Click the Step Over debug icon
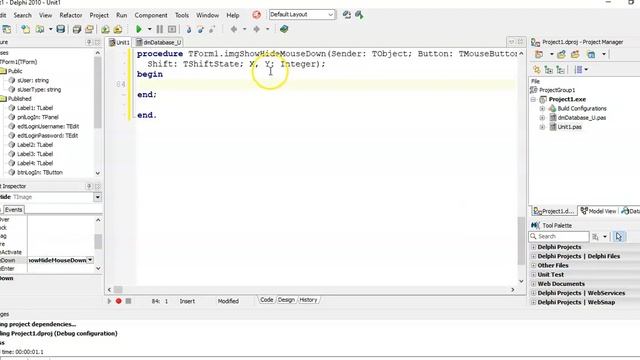 click(x=200, y=29)
